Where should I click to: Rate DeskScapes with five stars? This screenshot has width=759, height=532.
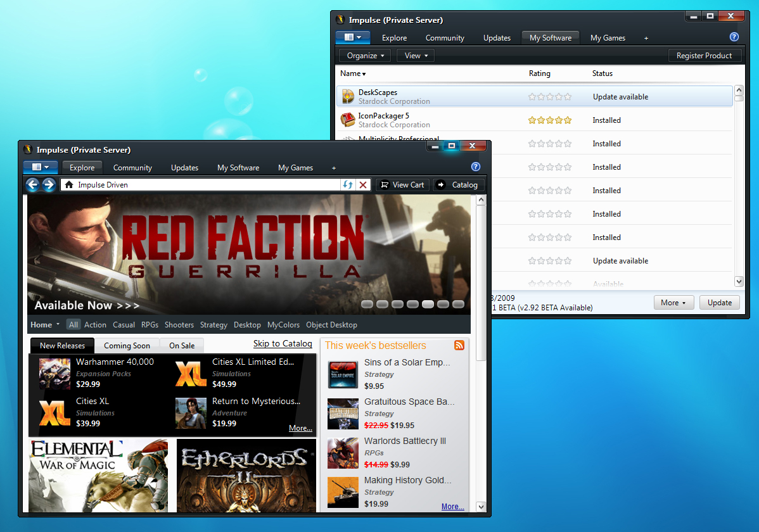(568, 97)
